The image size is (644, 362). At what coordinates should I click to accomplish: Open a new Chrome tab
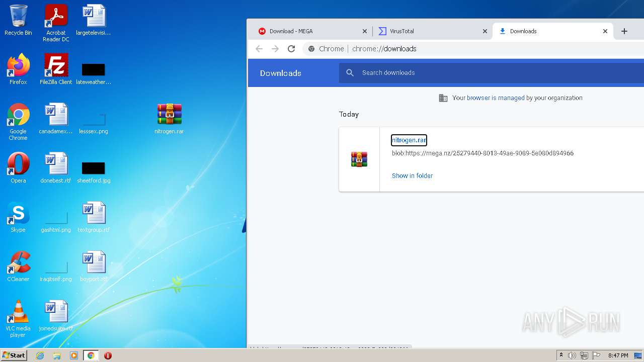(624, 31)
